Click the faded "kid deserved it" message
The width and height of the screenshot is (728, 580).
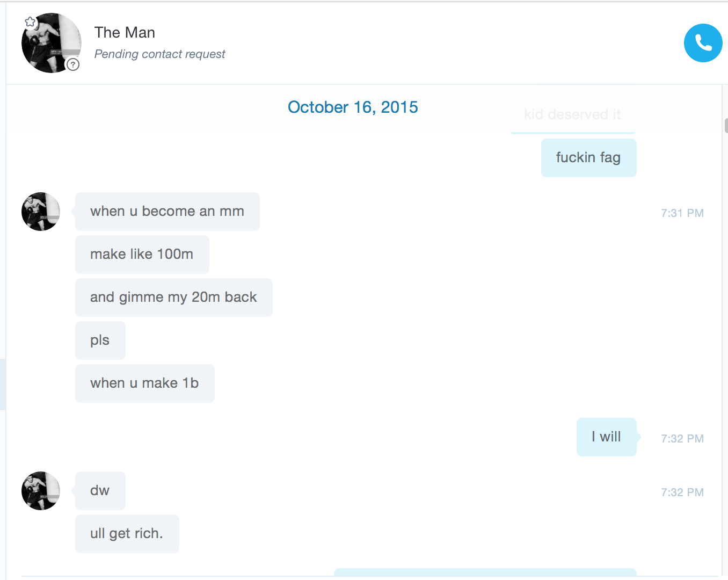[572, 114]
